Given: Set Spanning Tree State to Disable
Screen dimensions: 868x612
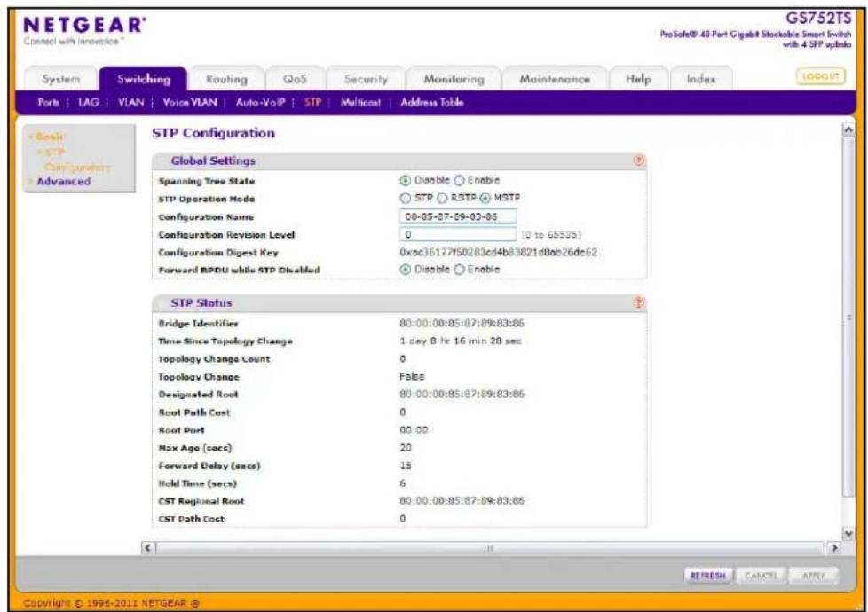Looking at the screenshot, I should [x=406, y=180].
